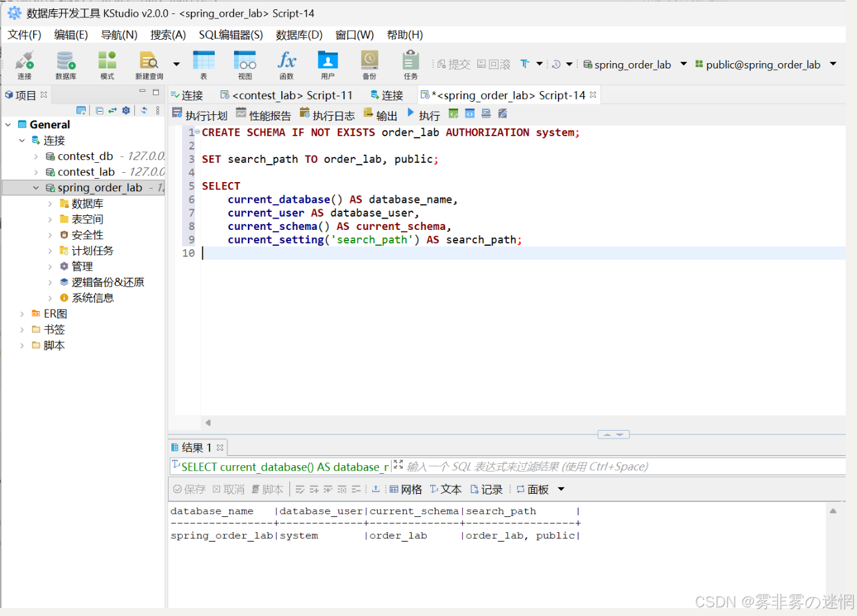This screenshot has height=616, width=857.
Task: Close the Script-14 editor tab
Action: point(593,95)
